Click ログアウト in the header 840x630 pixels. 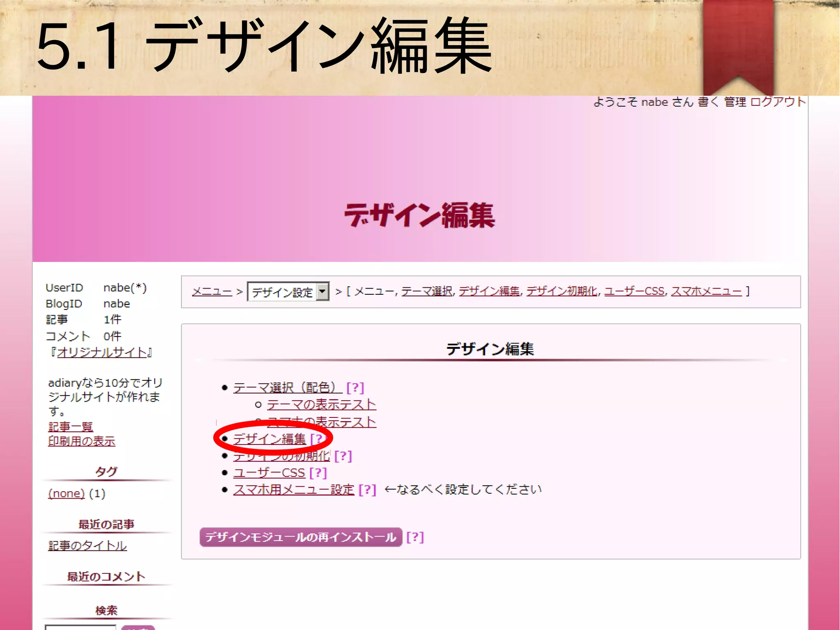point(778,102)
